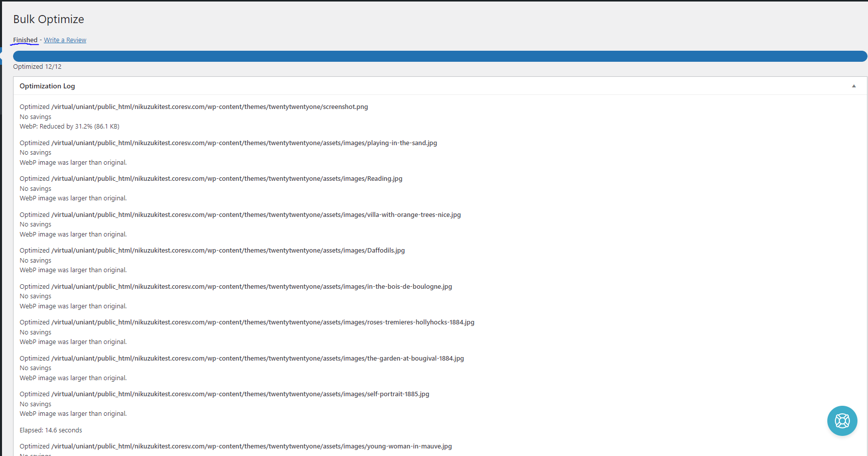Click the Bulk Optimize page title
This screenshot has width=868, height=456.
point(49,19)
